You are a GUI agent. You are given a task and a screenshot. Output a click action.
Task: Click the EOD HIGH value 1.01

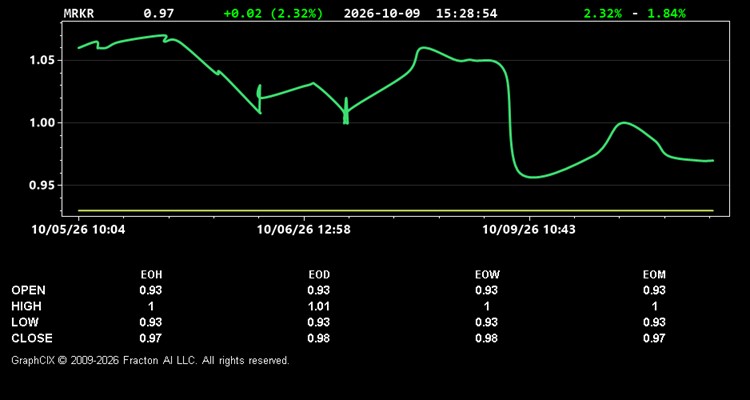point(319,306)
